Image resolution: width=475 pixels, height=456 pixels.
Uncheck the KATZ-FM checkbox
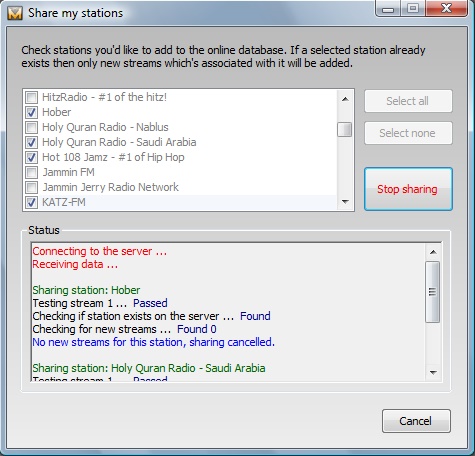(x=32, y=202)
